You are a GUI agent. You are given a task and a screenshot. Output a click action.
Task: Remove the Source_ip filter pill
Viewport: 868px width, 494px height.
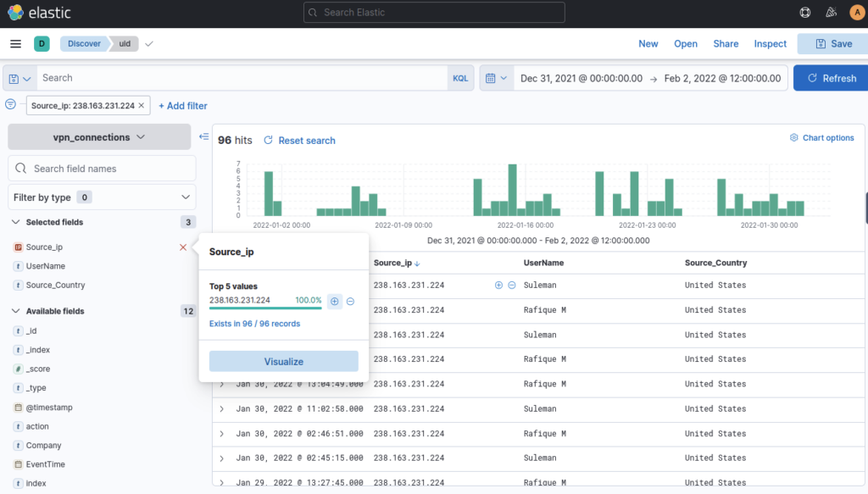coord(142,106)
